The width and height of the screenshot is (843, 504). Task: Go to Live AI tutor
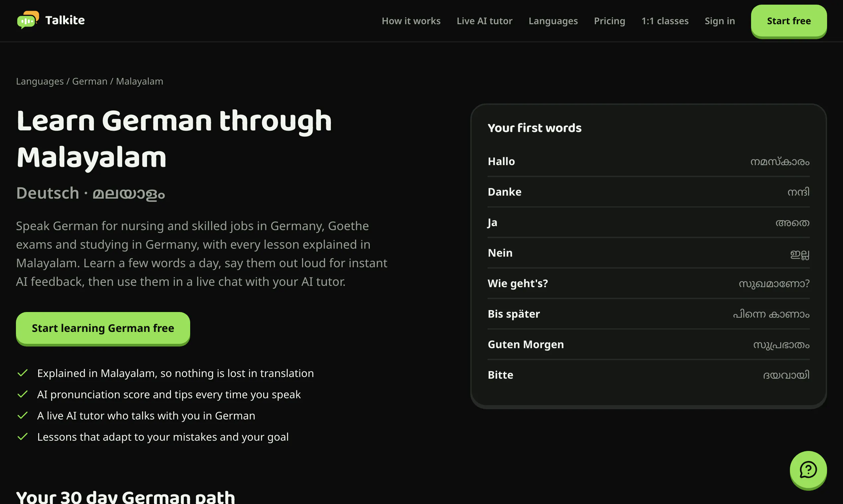pyautogui.click(x=484, y=21)
